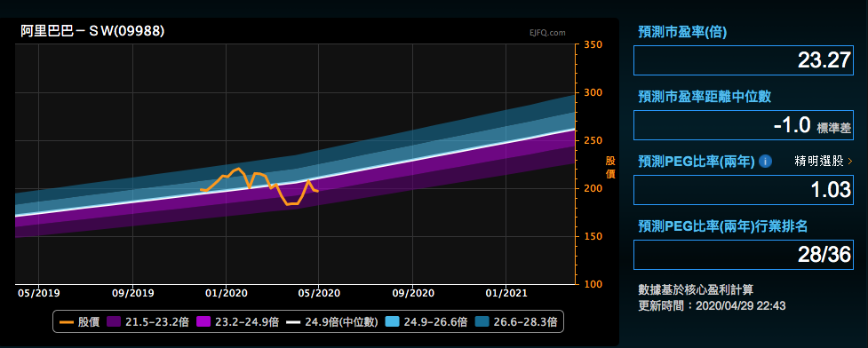The width and height of the screenshot is (868, 348).
Task: Click the chart title 阿里巴巴－ＳＷ(09988)
Action: tap(92, 32)
